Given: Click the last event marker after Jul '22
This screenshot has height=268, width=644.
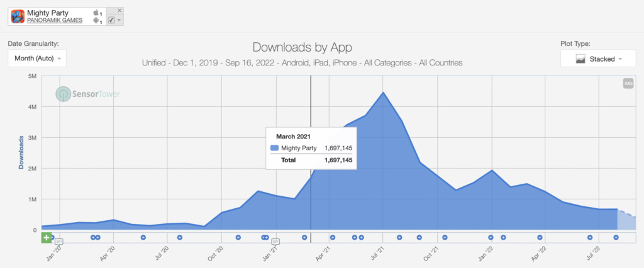Looking at the screenshot, I should point(616,237).
